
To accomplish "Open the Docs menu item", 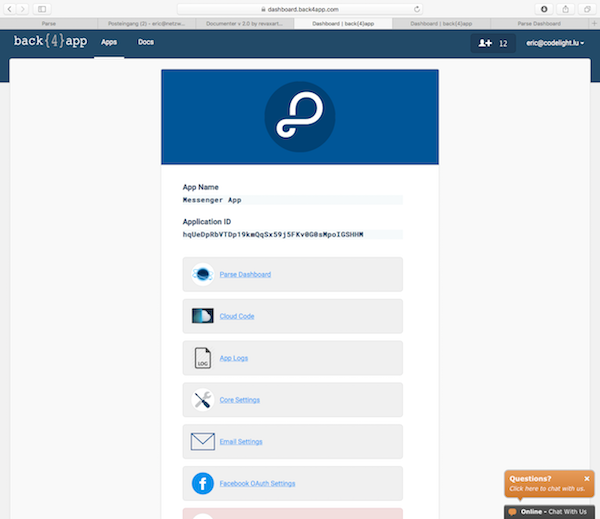I will pos(146,42).
